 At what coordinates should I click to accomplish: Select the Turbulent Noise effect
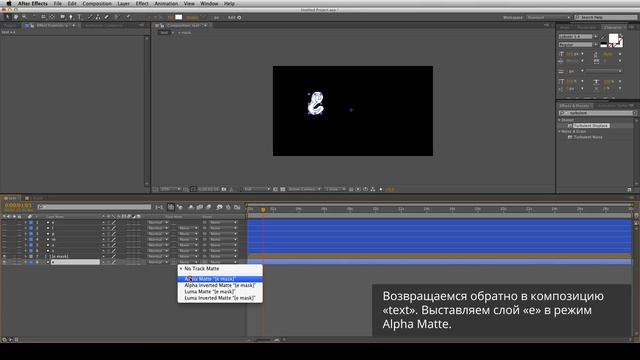tap(588, 137)
